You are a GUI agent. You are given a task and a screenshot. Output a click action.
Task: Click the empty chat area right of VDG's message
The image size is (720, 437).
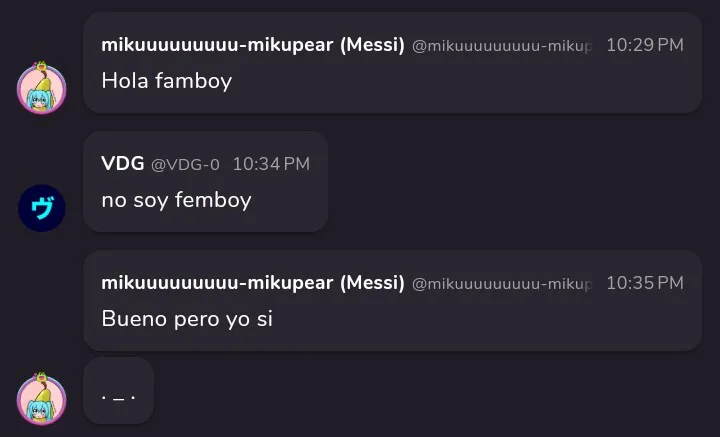click(514, 181)
